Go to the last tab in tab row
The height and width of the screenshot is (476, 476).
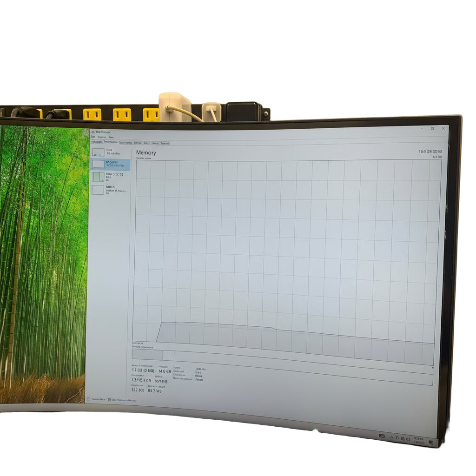(165, 143)
